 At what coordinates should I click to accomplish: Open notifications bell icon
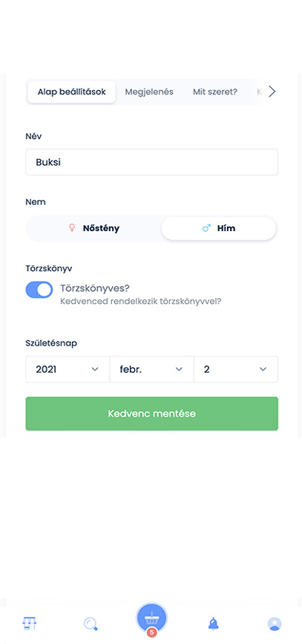(x=213, y=624)
